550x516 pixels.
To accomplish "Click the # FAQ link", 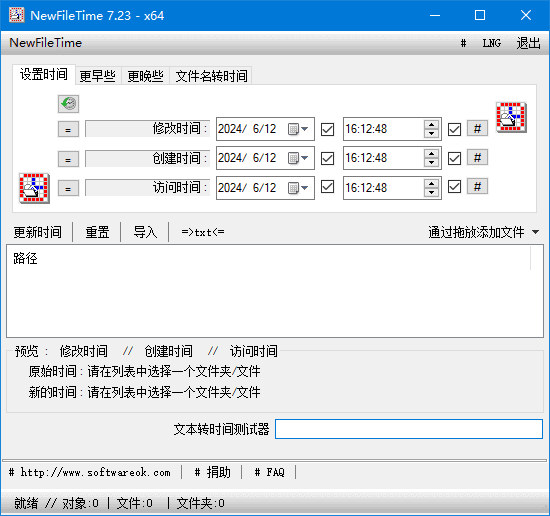I will [269, 472].
